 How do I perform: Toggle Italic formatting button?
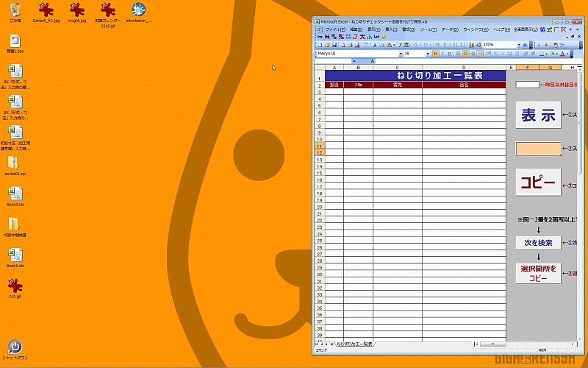click(442, 54)
